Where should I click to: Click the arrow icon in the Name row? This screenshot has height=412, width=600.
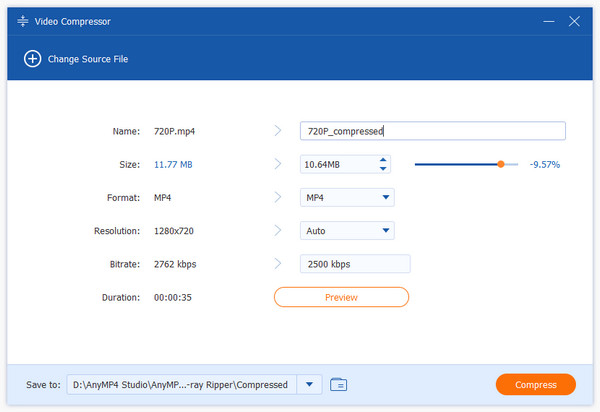point(278,131)
